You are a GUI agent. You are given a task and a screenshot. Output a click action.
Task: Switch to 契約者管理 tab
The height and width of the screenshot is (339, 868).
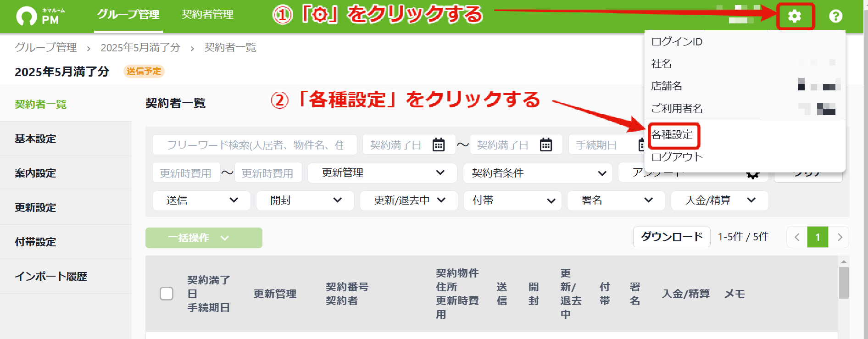tap(207, 15)
